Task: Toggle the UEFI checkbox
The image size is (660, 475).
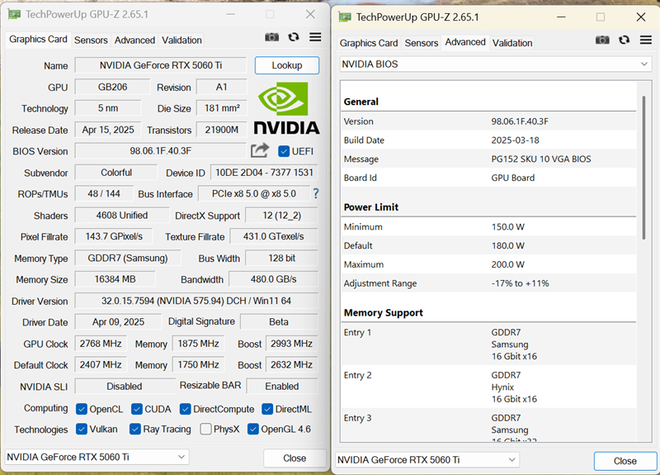Action: (x=284, y=151)
